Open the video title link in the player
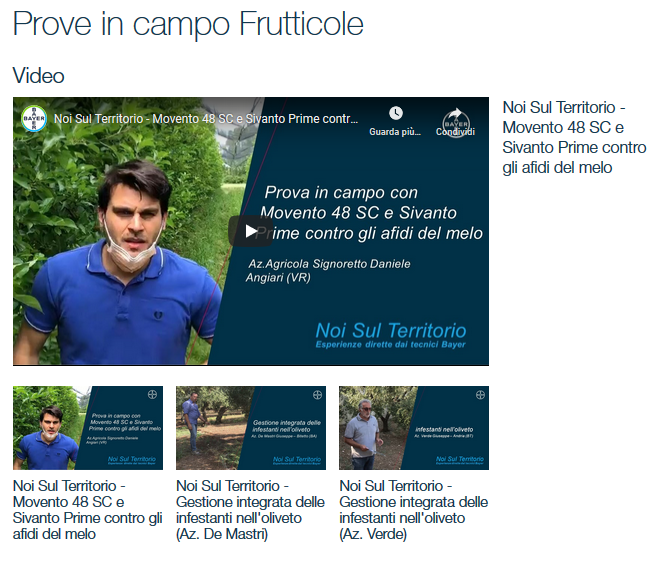 coord(206,119)
